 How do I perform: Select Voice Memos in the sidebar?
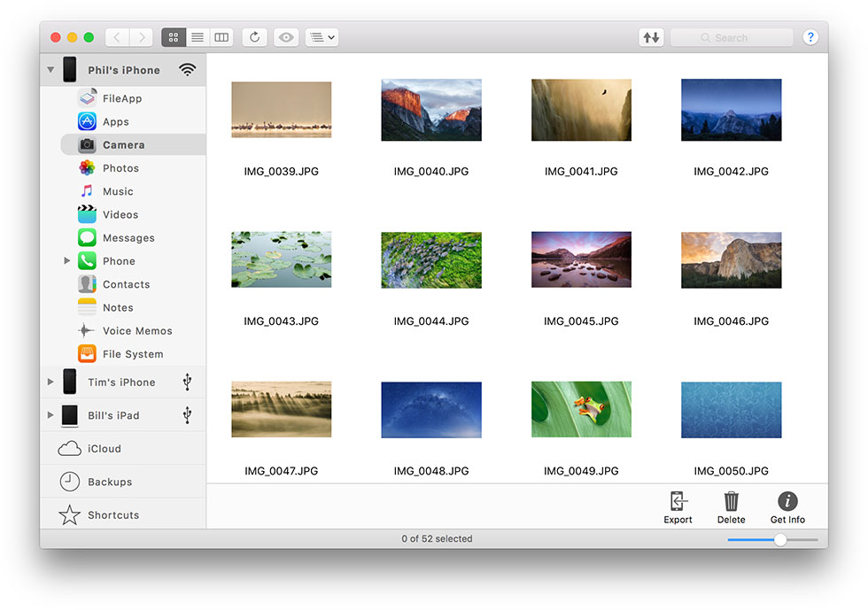click(x=136, y=330)
